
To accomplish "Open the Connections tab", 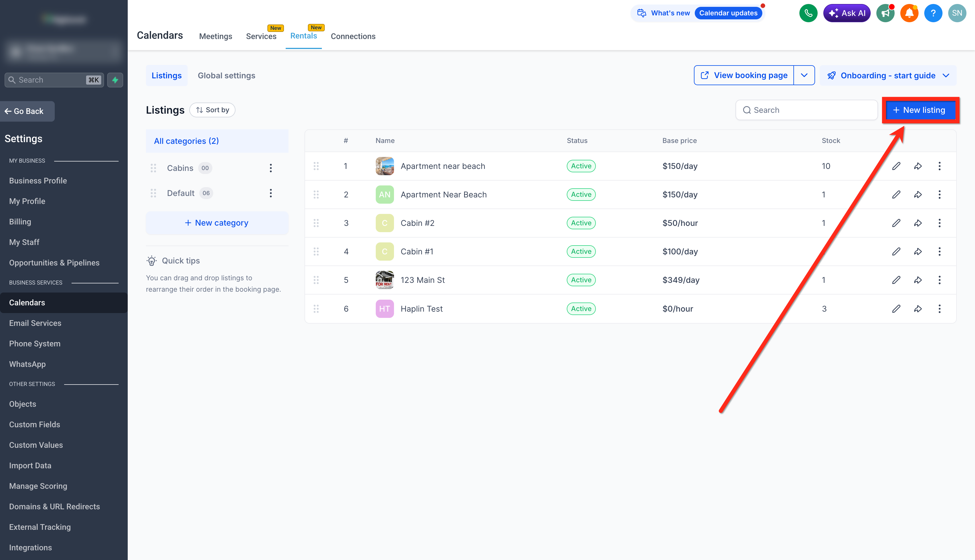I will (x=353, y=36).
